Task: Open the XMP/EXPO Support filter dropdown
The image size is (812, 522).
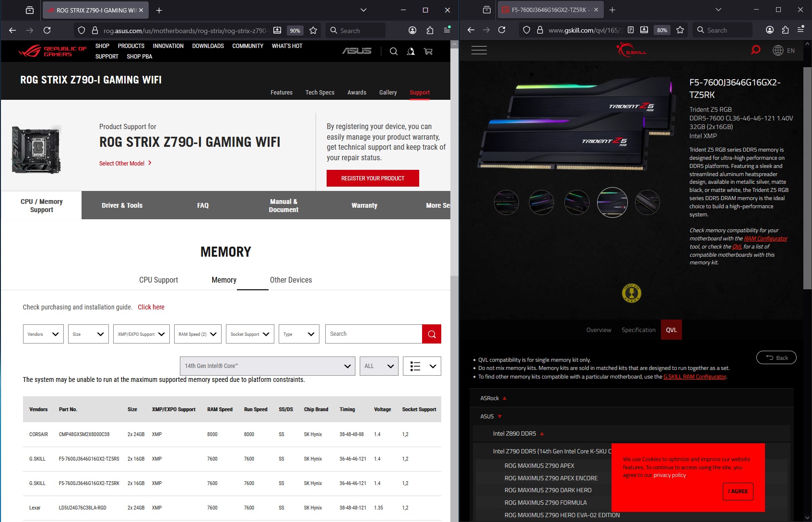Action: point(141,334)
